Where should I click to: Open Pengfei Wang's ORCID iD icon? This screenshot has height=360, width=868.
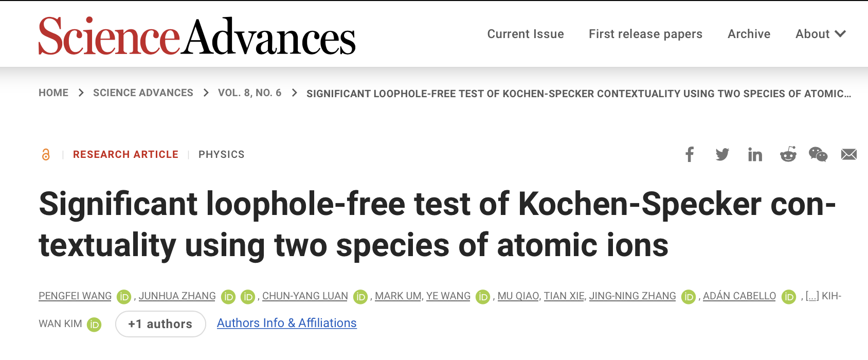point(124,297)
